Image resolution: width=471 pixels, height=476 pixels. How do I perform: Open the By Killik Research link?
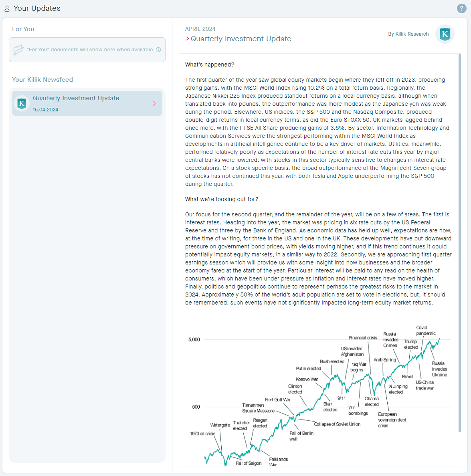tap(408, 34)
